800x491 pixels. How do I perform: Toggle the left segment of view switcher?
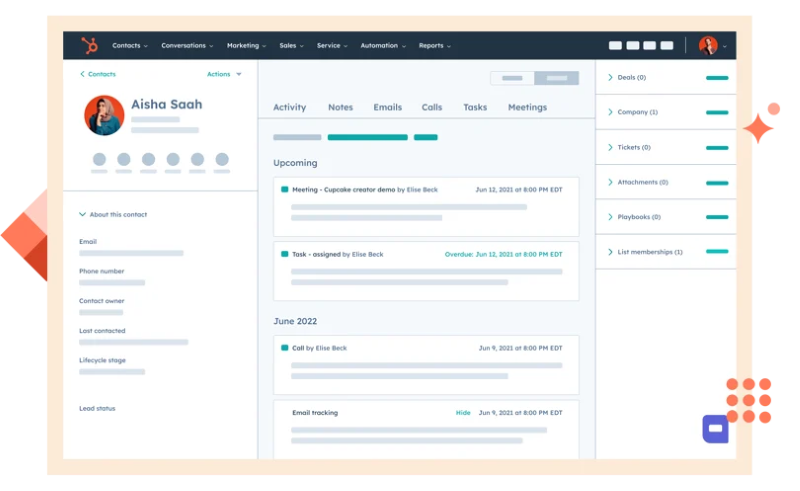pos(512,78)
